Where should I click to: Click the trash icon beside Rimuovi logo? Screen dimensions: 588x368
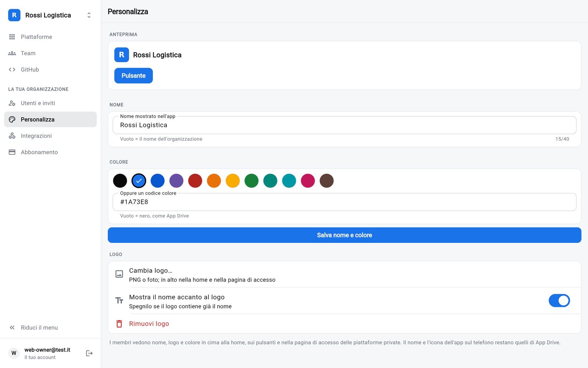tap(119, 324)
